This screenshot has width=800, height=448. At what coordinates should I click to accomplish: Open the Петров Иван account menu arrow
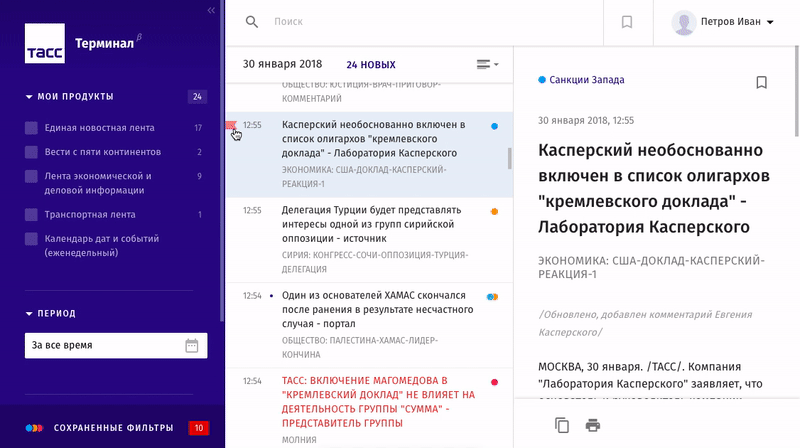point(770,22)
